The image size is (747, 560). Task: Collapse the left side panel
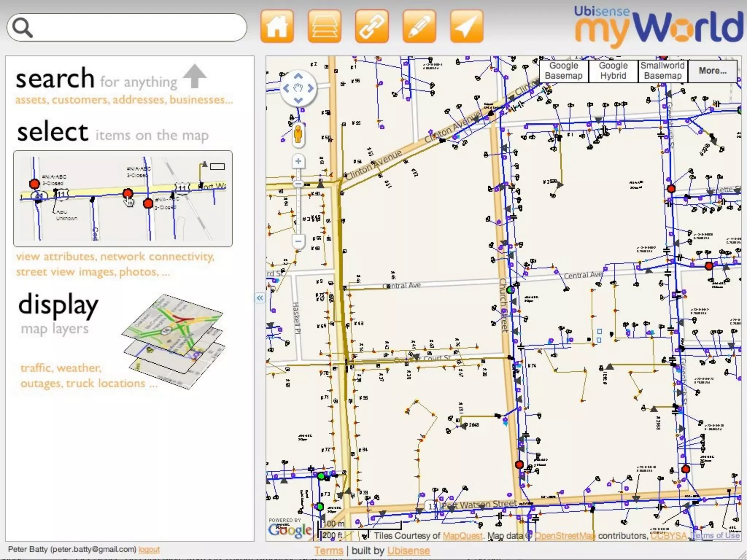[x=260, y=298]
